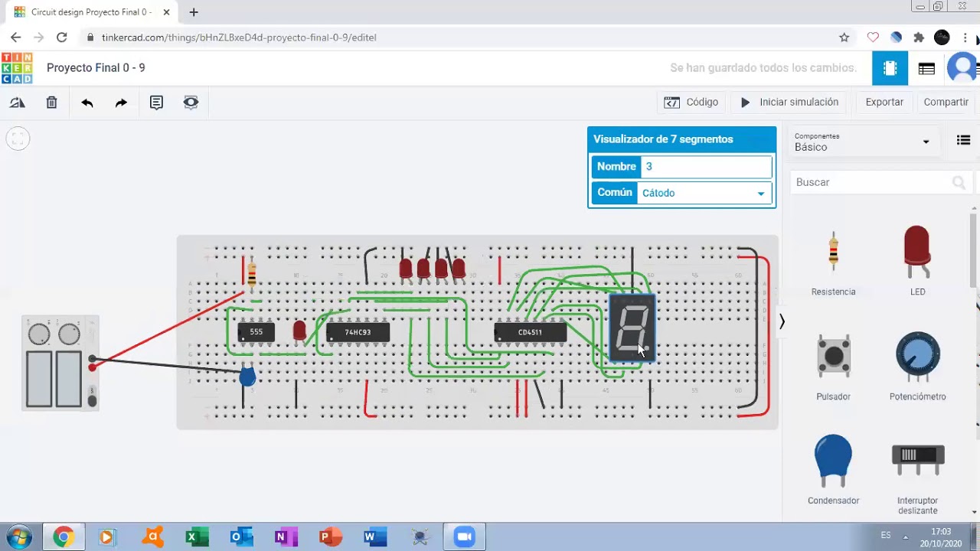Click the components panel scrollbar

click(975, 253)
